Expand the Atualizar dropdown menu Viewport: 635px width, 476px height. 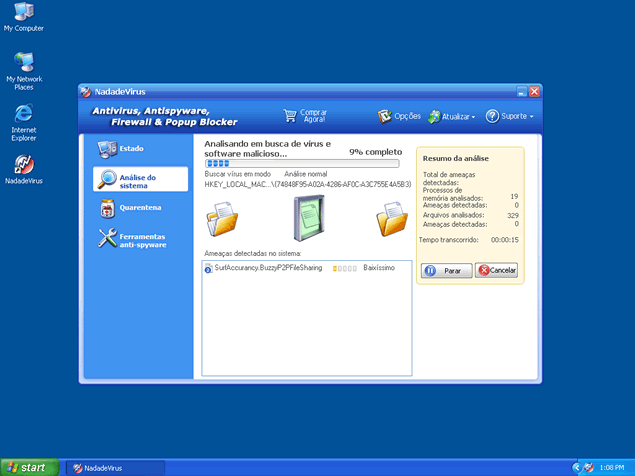[x=451, y=116]
